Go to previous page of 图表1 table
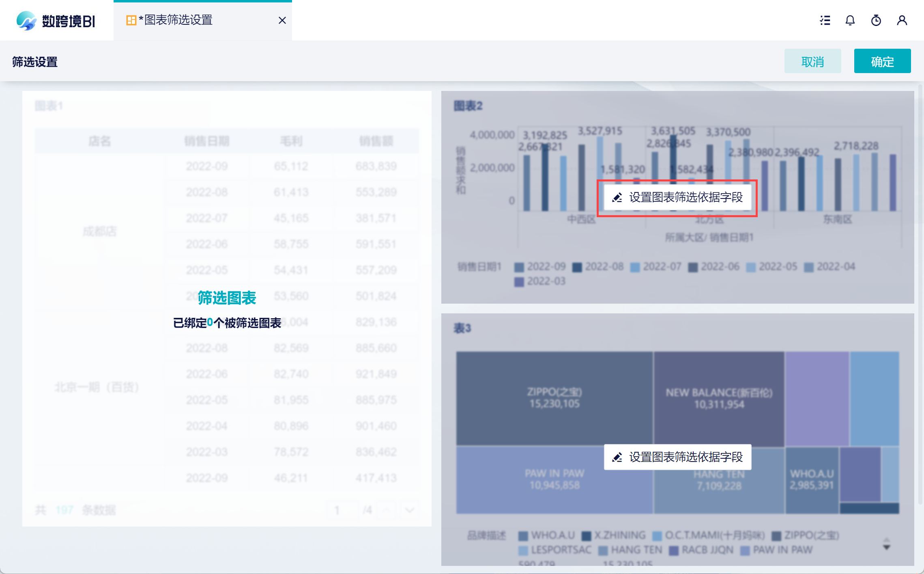 pyautogui.click(x=387, y=510)
